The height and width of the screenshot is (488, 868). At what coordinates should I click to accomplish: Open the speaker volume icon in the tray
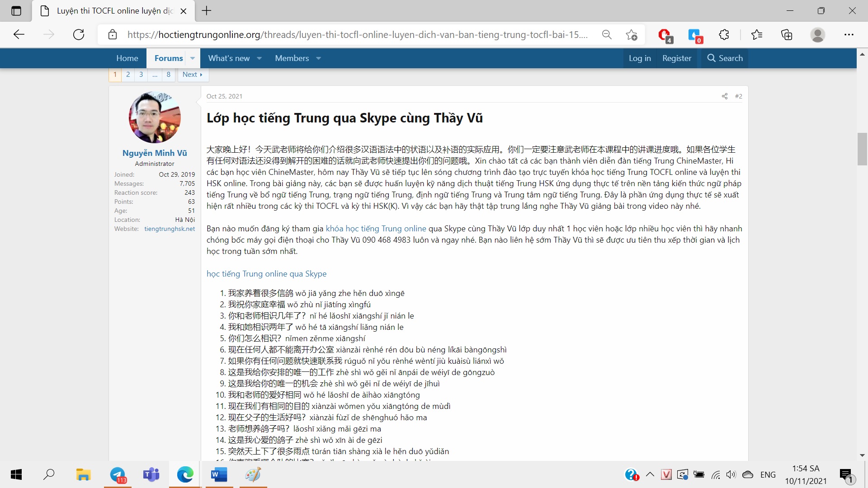click(731, 474)
